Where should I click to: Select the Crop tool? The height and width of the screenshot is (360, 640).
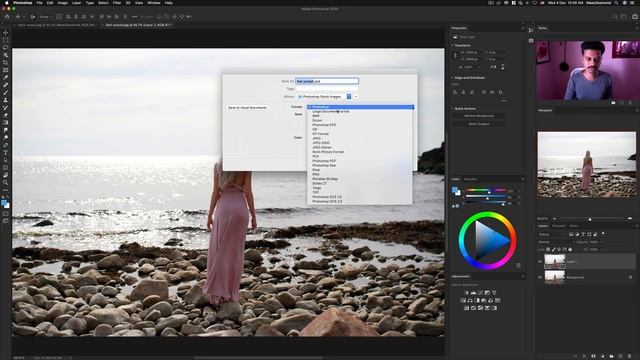5,62
